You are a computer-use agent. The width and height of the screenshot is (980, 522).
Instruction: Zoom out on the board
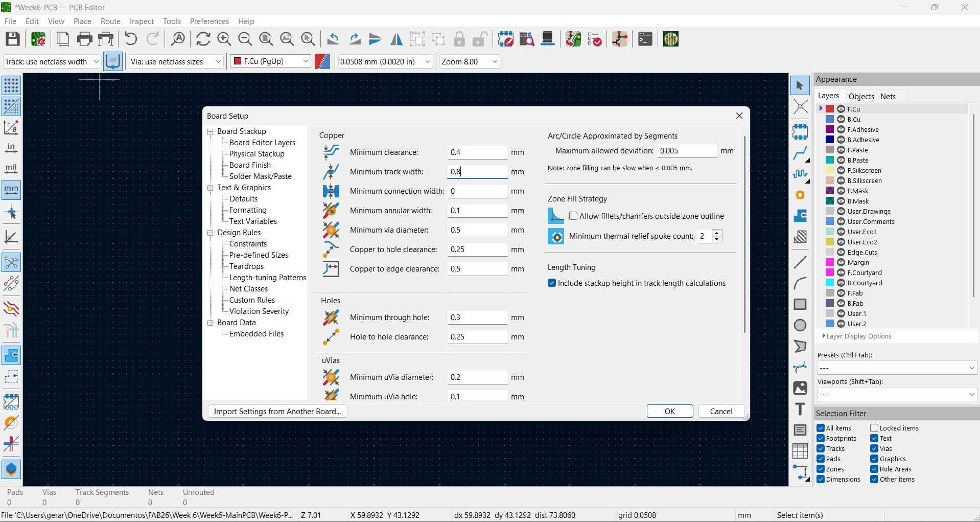(x=245, y=39)
